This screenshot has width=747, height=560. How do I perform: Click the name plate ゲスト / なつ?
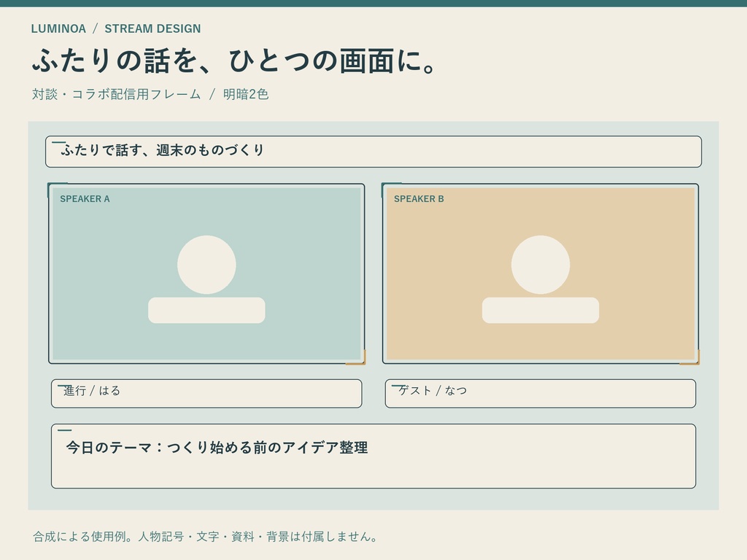pos(541,393)
